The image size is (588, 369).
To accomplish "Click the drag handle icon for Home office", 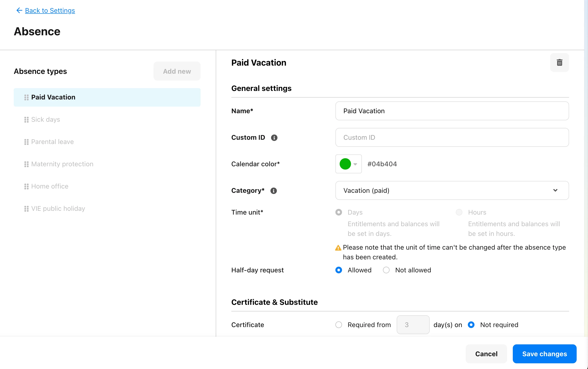I will click(26, 186).
